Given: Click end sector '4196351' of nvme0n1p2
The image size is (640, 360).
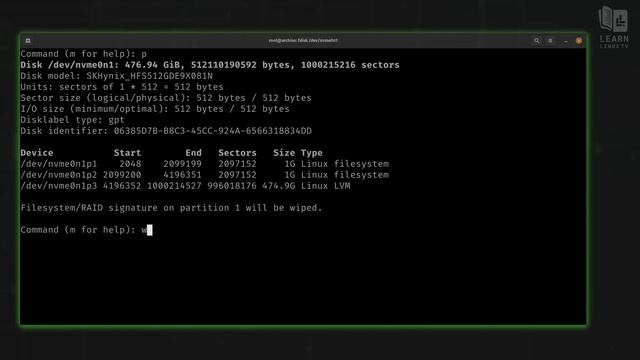Looking at the screenshot, I should coord(182,175).
